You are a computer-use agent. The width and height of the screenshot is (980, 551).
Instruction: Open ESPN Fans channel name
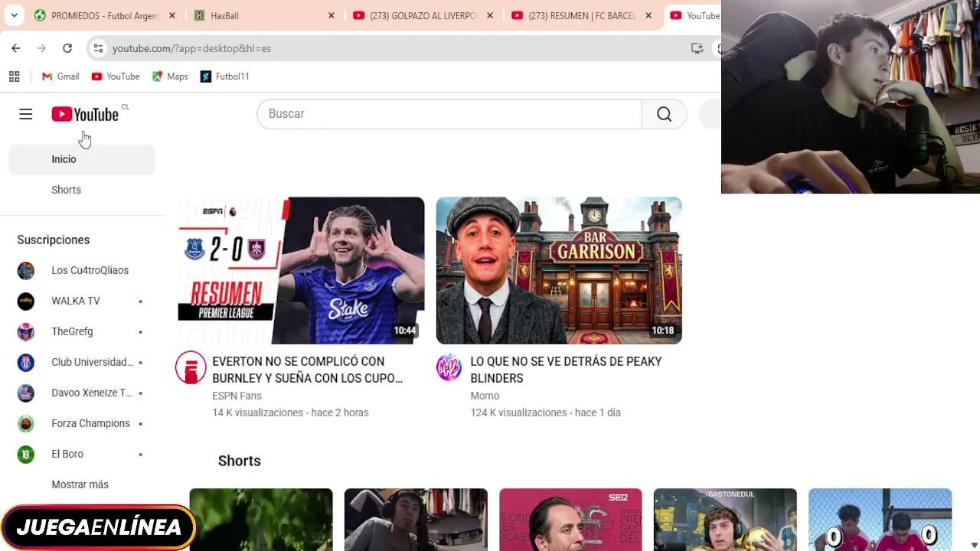(237, 396)
